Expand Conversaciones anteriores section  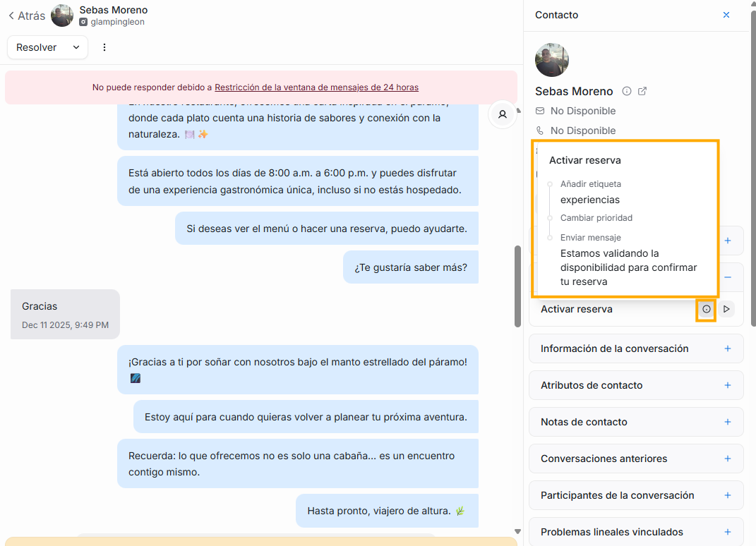[728, 459]
